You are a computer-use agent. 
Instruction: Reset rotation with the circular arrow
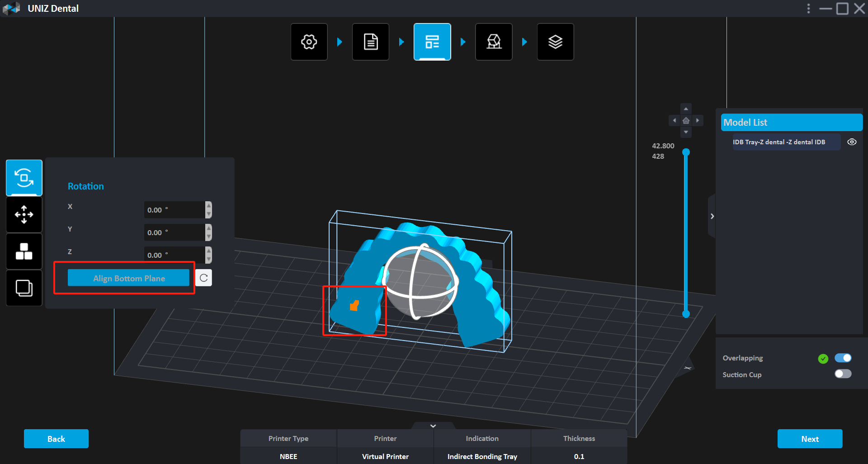[x=204, y=278]
